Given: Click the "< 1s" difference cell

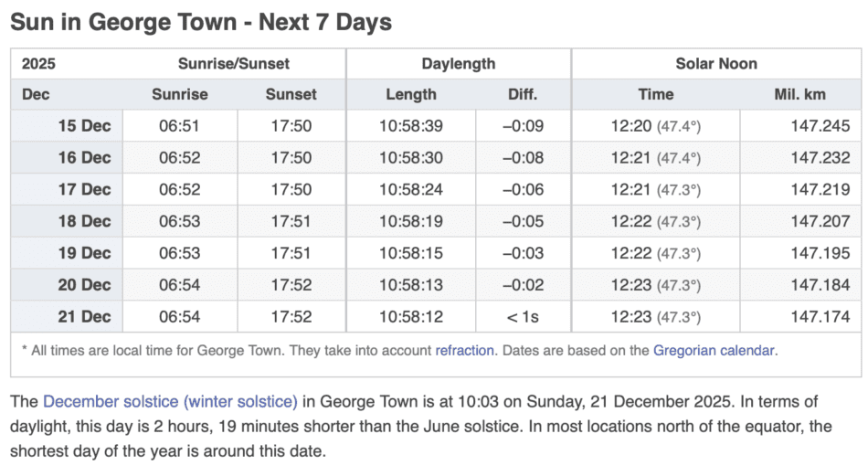Looking at the screenshot, I should [x=524, y=317].
